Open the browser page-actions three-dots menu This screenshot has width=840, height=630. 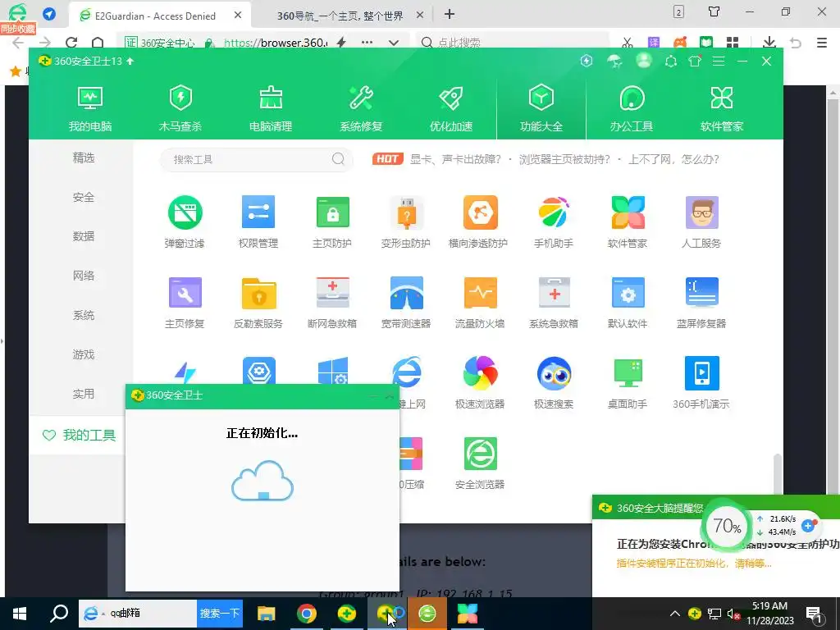(x=367, y=43)
